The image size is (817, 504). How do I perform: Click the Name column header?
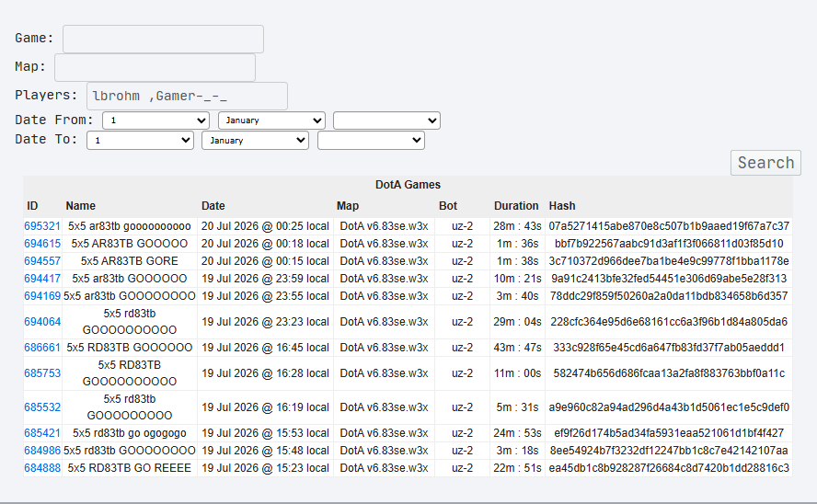point(80,206)
